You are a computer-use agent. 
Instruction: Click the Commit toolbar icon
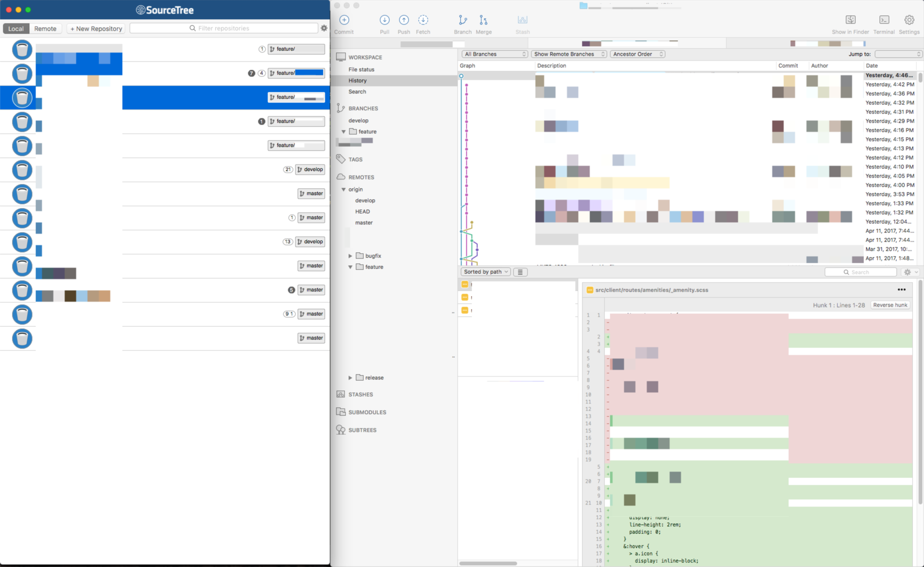[x=344, y=20]
